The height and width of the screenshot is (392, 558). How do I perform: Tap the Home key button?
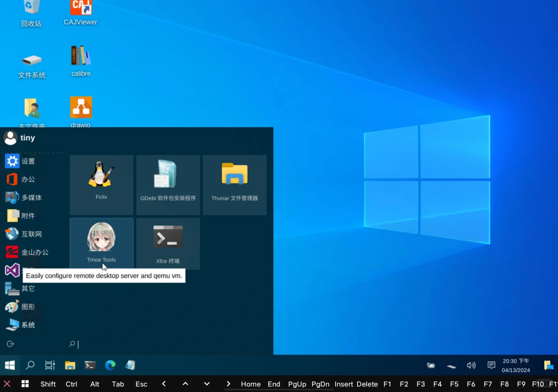click(x=251, y=384)
